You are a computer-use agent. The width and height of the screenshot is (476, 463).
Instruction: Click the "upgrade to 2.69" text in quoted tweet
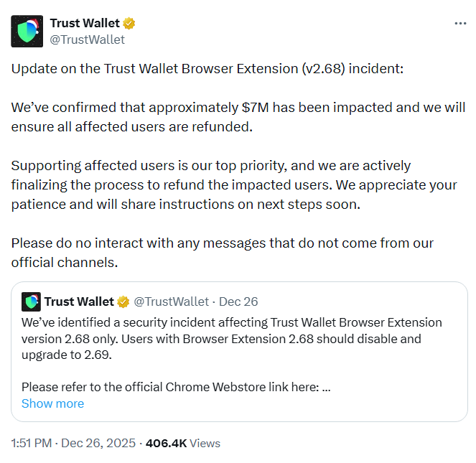click(67, 355)
